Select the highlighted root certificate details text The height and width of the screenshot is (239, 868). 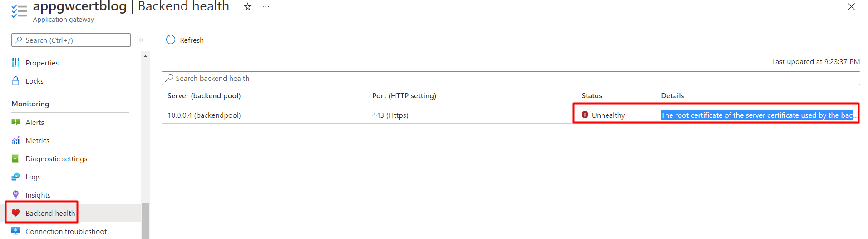coord(756,115)
